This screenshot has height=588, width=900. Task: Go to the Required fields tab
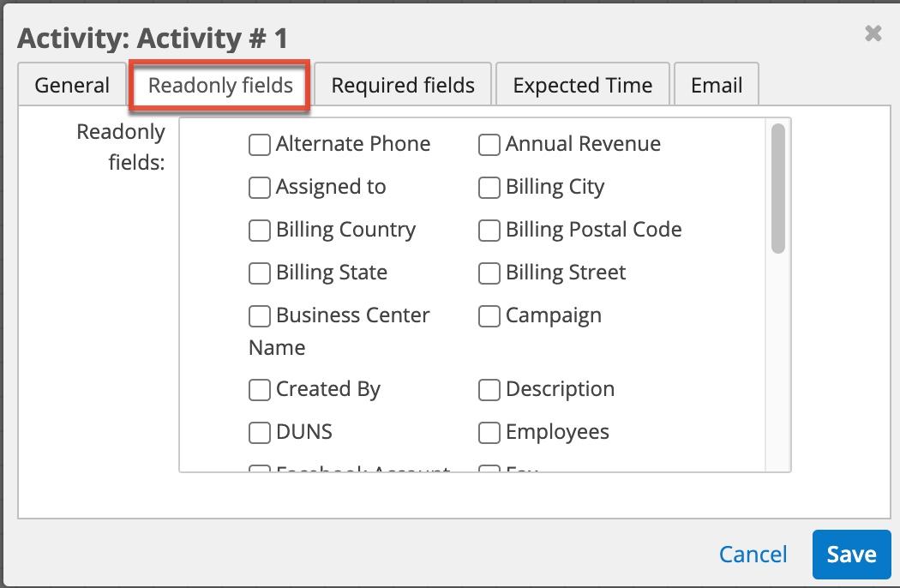tap(403, 86)
